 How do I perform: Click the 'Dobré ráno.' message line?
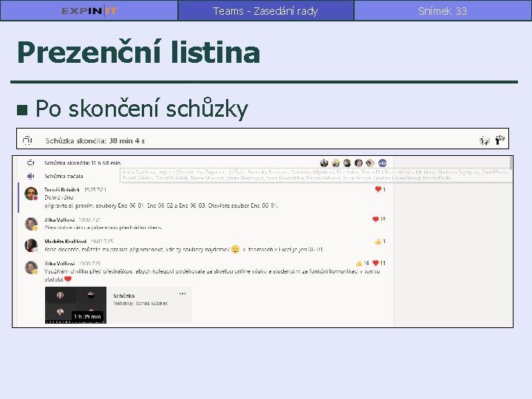click(x=59, y=197)
